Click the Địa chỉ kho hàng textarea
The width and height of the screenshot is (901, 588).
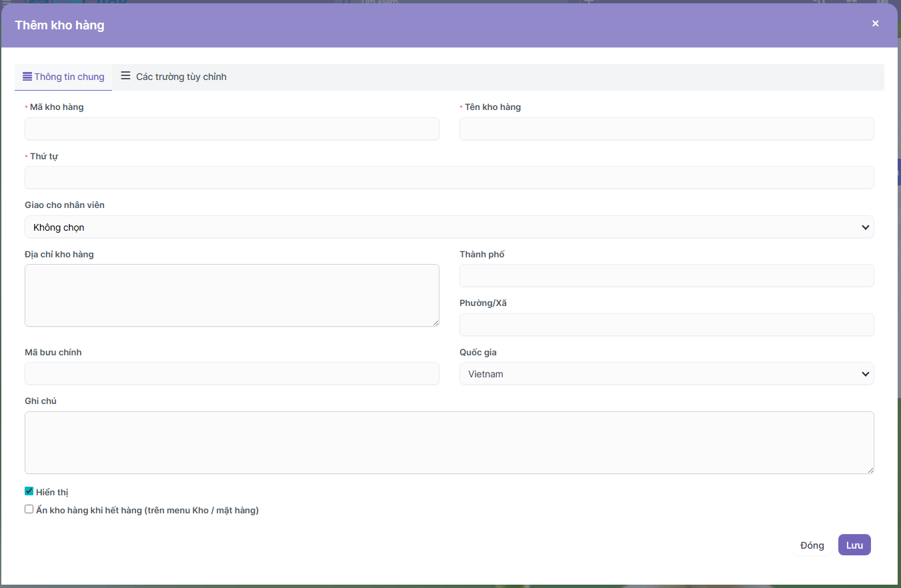point(231,295)
